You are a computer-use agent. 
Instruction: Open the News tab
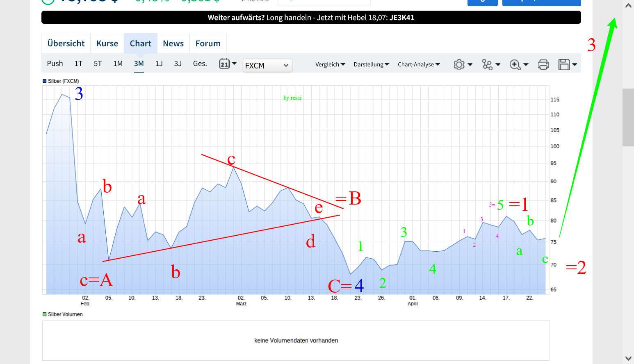tap(173, 43)
